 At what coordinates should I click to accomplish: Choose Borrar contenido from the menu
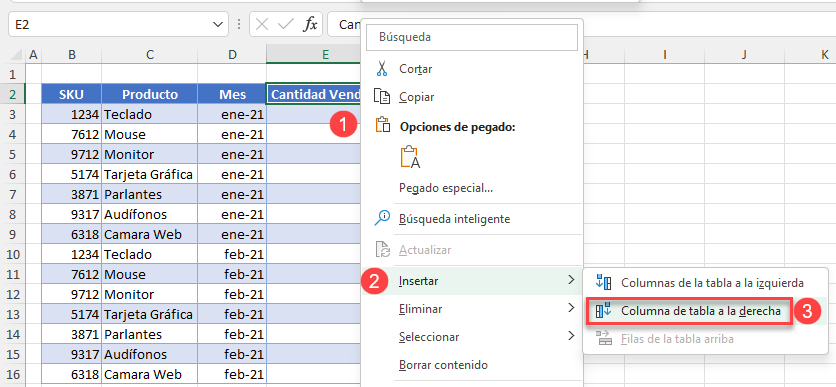[x=443, y=365]
